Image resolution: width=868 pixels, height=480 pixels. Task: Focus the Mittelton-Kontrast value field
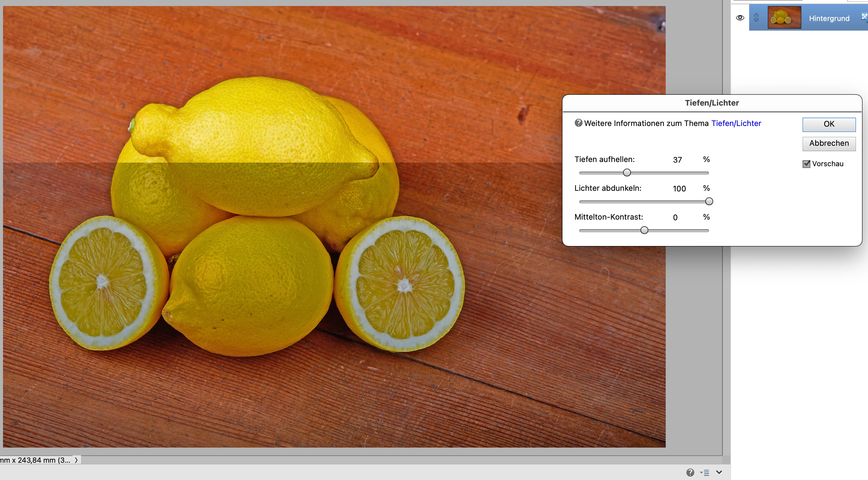675,217
